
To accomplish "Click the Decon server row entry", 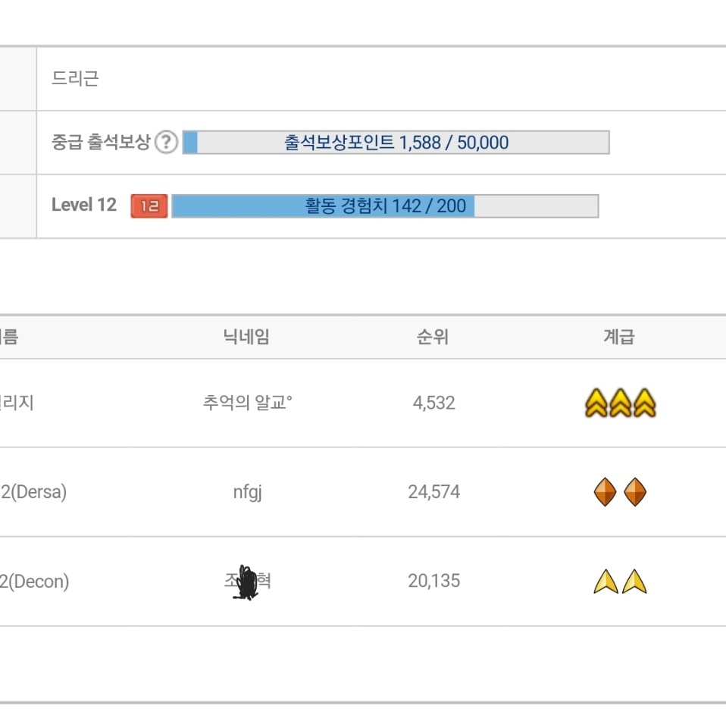I will pos(34,582).
